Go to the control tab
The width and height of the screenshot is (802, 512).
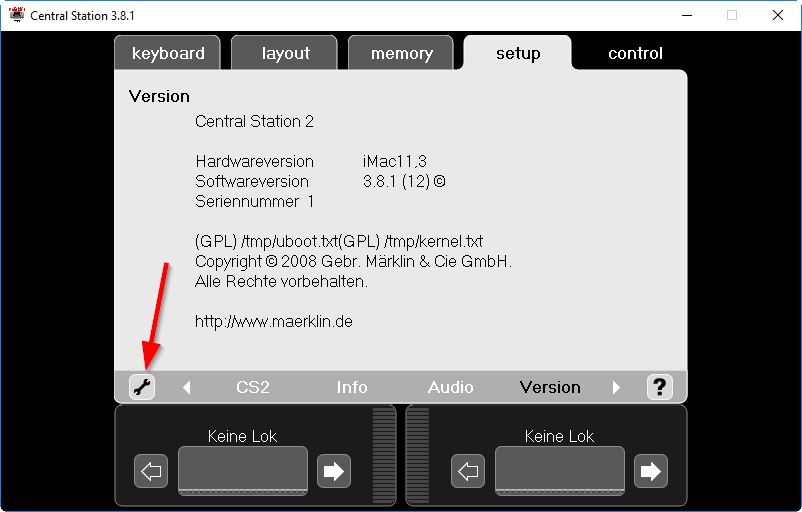pos(635,53)
